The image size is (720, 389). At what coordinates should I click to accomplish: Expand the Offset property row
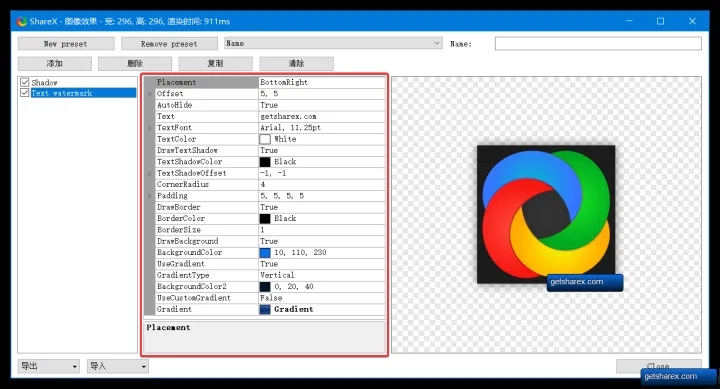coord(150,94)
